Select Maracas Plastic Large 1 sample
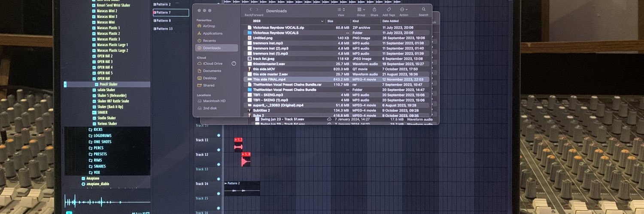This screenshot has width=644, height=214. click(x=112, y=45)
